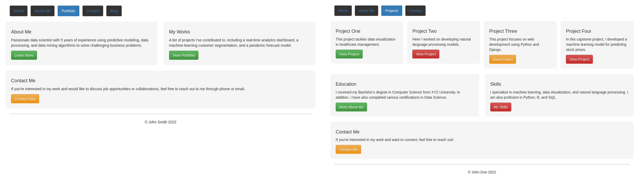This screenshot has height=180, width=644.
Task: Open About Me tab beside Portfolio tab
Action: (42, 11)
